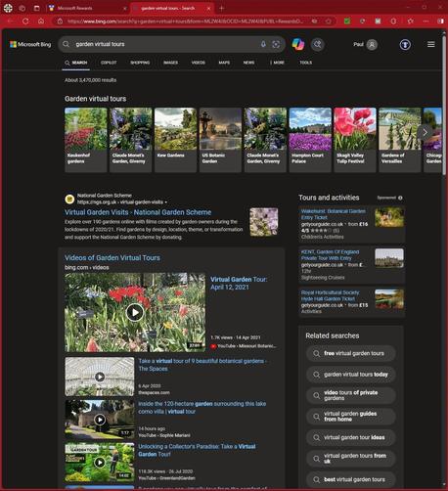Open a new browser tab with the plus icon
Image resolution: width=448 pixels, height=491 pixels.
pos(222,8)
